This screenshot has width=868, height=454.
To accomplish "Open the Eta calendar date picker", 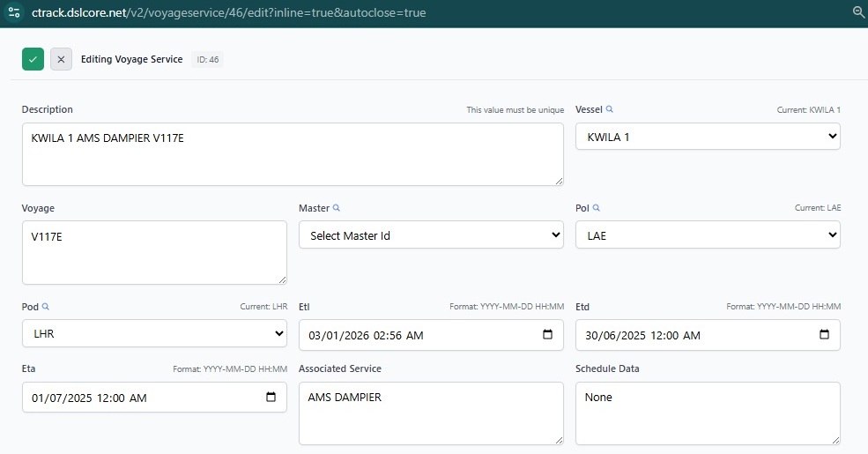I will 271,398.
